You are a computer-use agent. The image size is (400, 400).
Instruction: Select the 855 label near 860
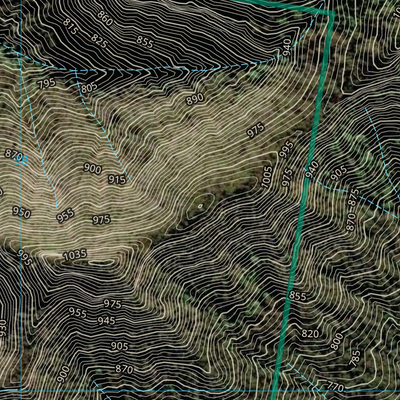point(144,41)
